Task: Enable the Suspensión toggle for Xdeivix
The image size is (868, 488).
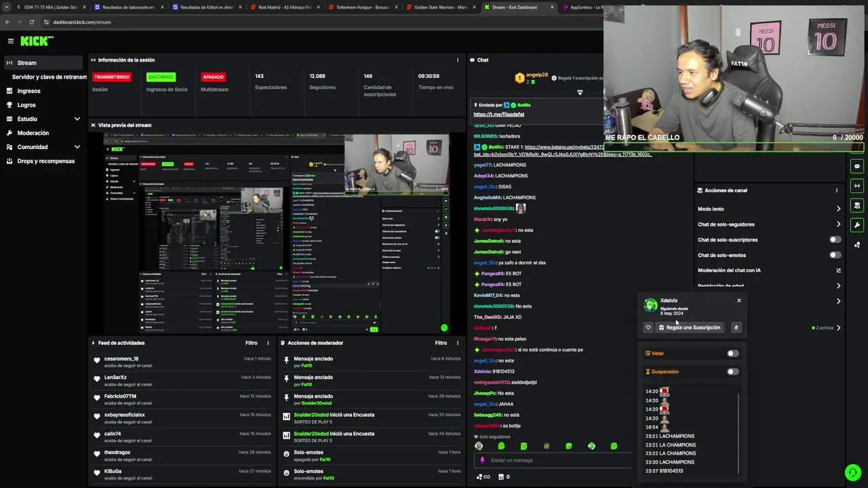Action: coord(732,371)
